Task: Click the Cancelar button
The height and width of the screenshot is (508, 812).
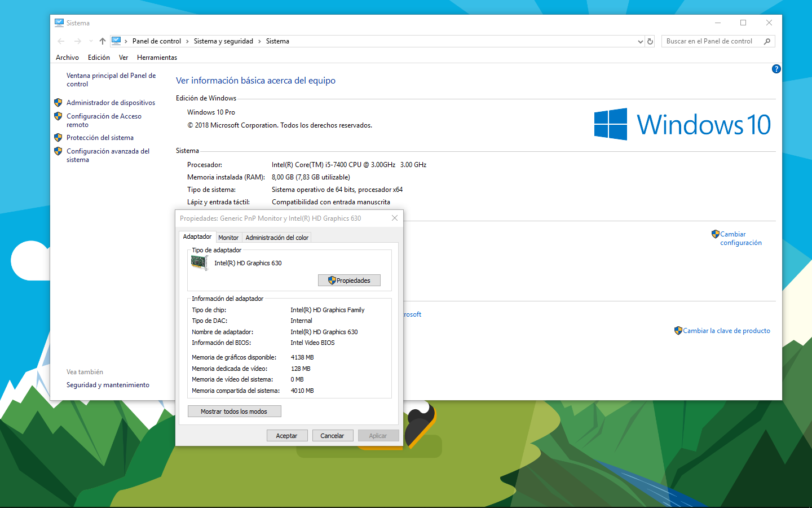Action: [332, 436]
